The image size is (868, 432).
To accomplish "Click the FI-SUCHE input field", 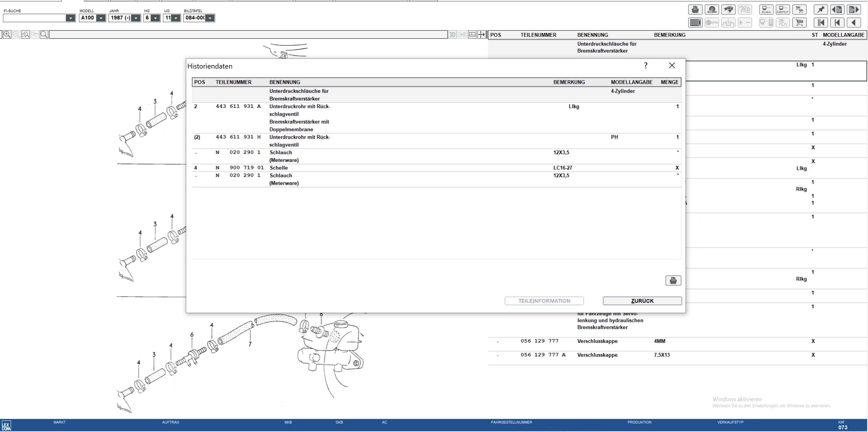I will coord(34,18).
